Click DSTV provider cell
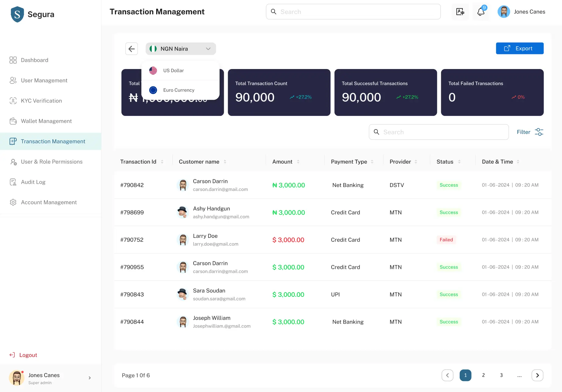The width and height of the screenshot is (562, 392). (x=397, y=185)
